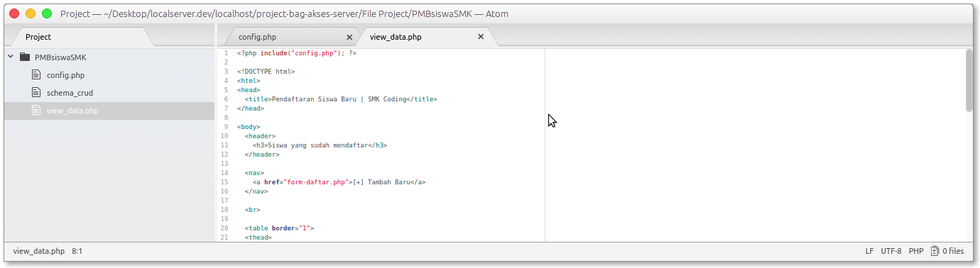Change the UTF-8 encoding selector
The width and height of the screenshot is (980, 268).
(891, 251)
